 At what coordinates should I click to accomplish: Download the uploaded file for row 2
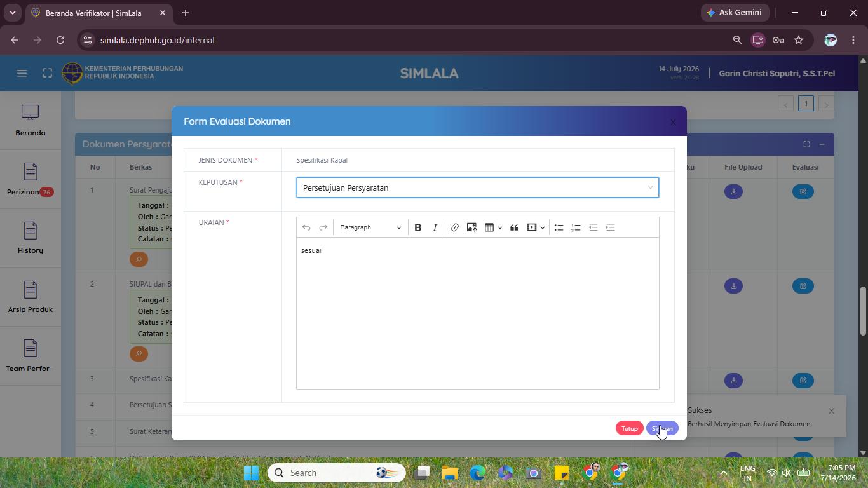click(733, 286)
